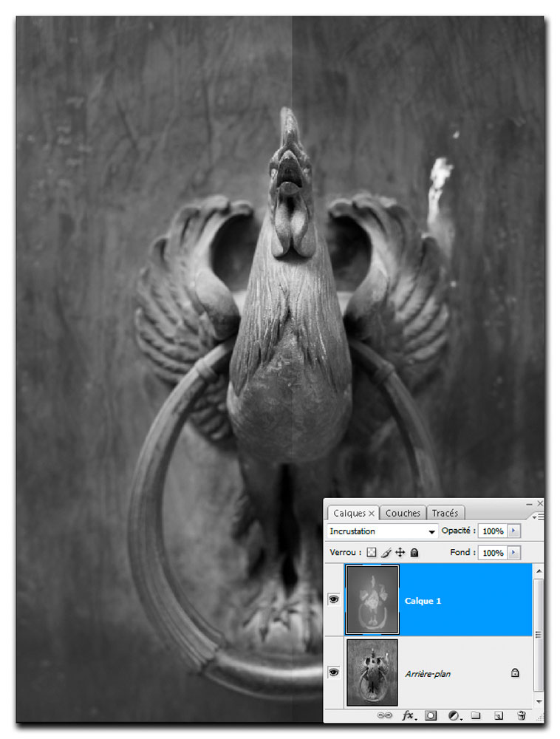Create new adjustment layer icon

tap(454, 715)
